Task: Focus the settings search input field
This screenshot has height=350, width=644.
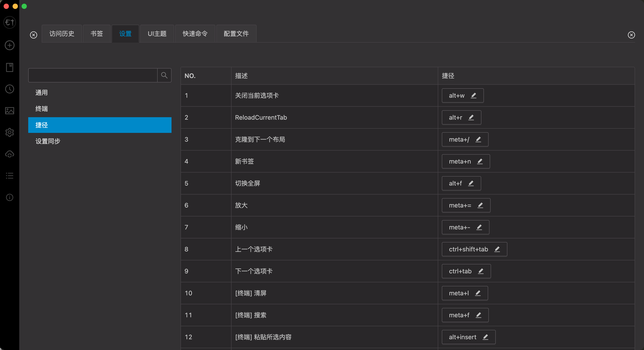Action: (93, 75)
